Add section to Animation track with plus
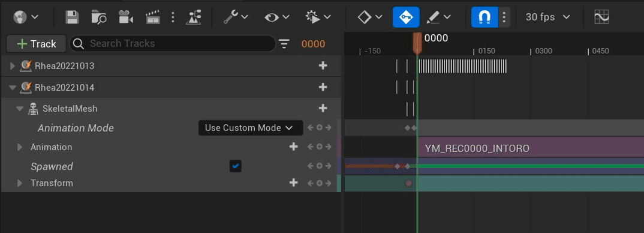 tap(293, 147)
